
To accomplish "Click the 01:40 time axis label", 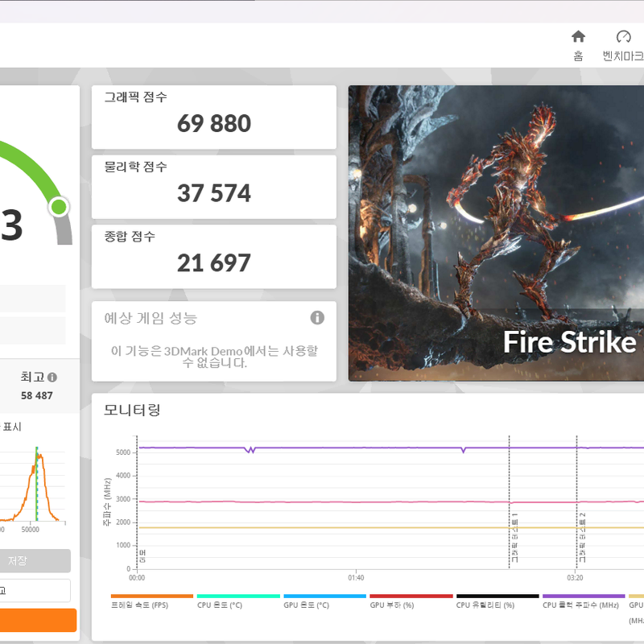I will click(356, 578).
